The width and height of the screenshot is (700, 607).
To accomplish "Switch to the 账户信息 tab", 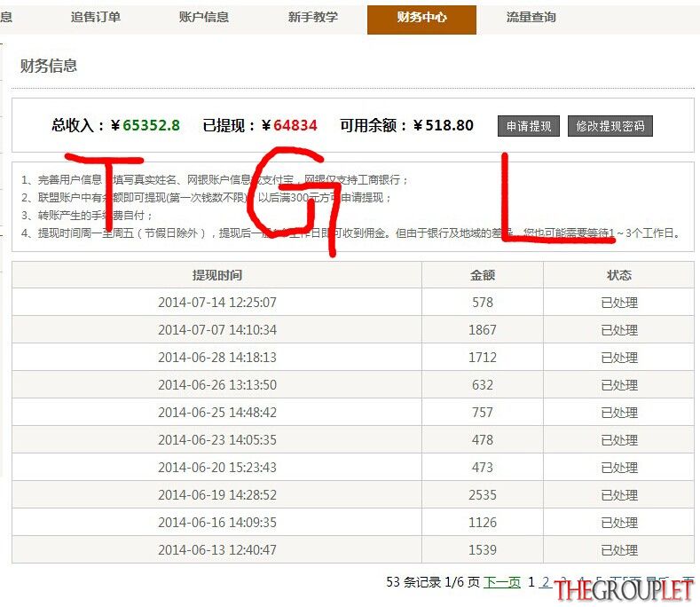I will pyautogui.click(x=203, y=18).
